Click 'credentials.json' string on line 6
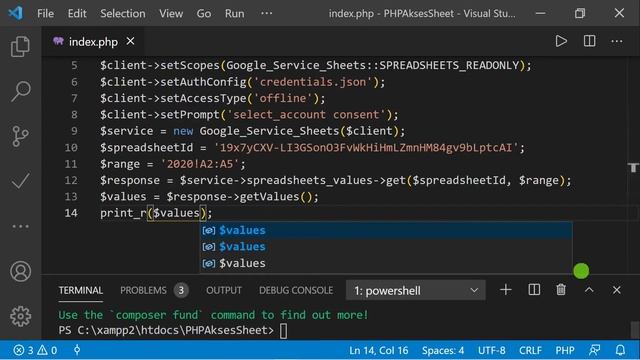 (x=313, y=82)
